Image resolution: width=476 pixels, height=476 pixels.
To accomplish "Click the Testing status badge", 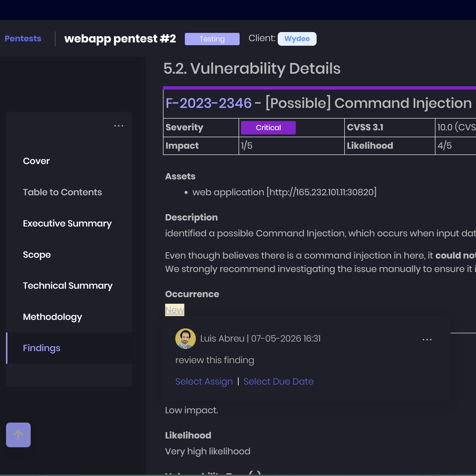I will (x=212, y=39).
